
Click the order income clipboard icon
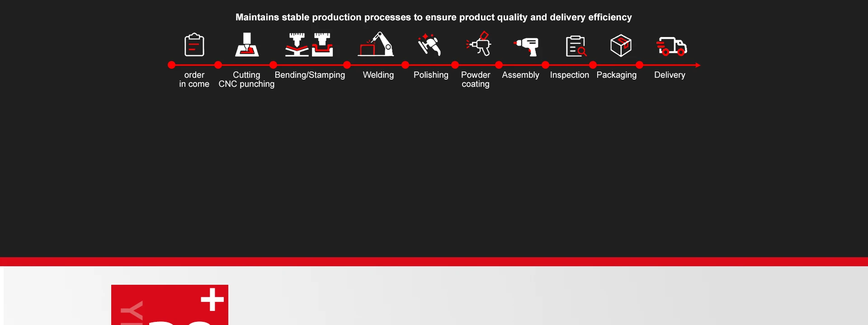194,44
